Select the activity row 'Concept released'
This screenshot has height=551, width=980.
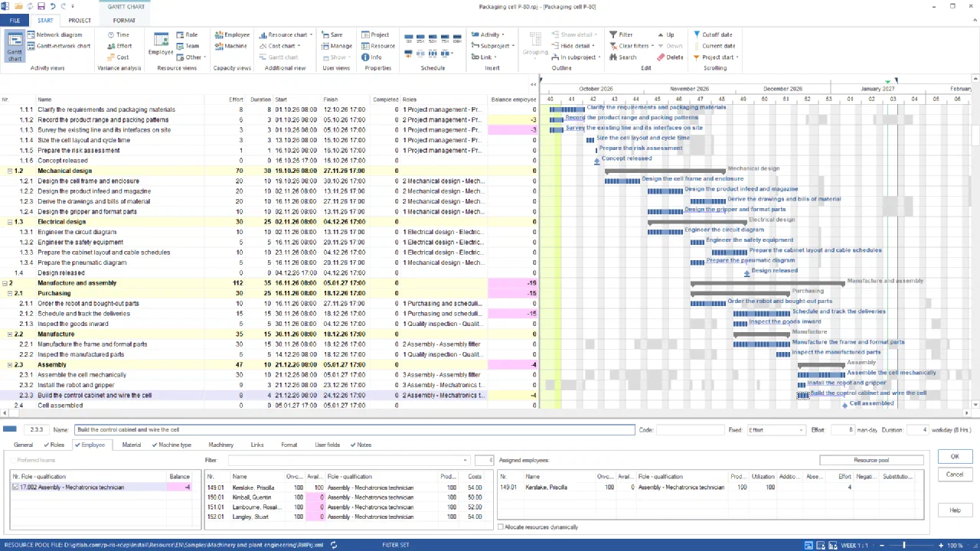(x=268, y=161)
